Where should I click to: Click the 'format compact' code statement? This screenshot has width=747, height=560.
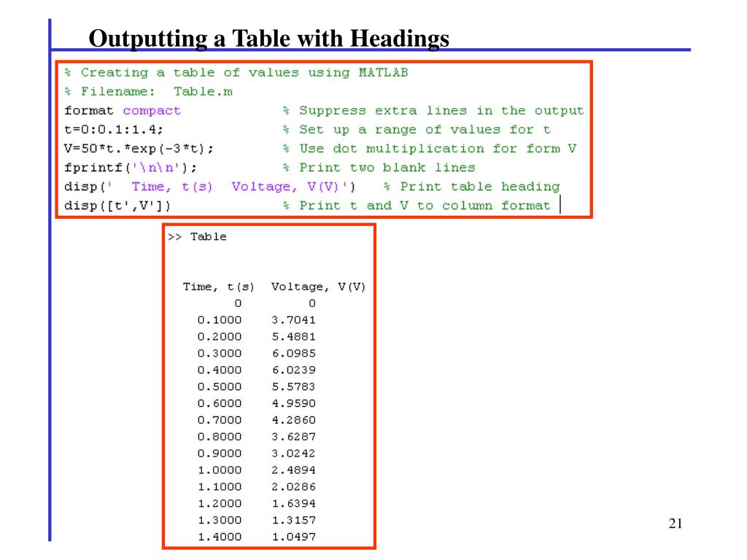(x=123, y=111)
